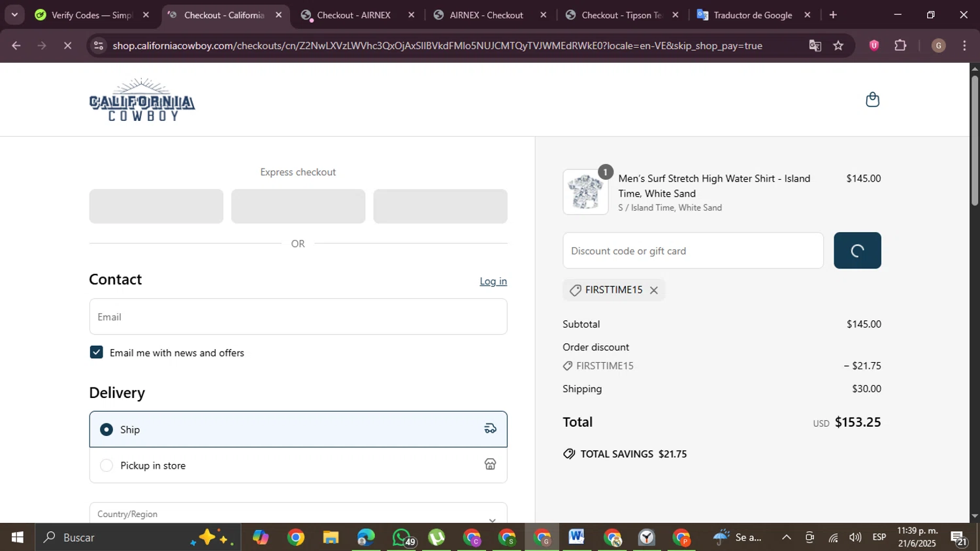
Task: Open the volume speaker icon
Action: pyautogui.click(x=855, y=537)
